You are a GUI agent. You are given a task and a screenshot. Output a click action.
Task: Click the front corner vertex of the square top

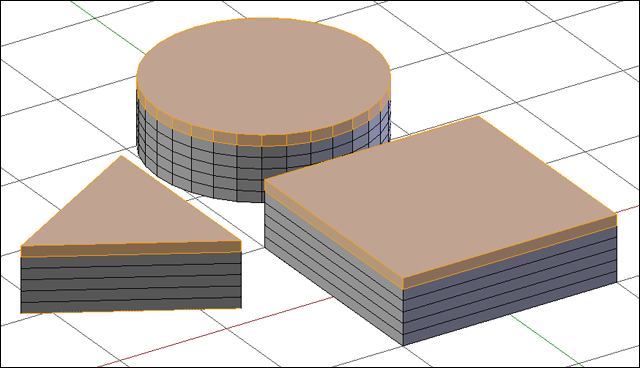pos(403,278)
